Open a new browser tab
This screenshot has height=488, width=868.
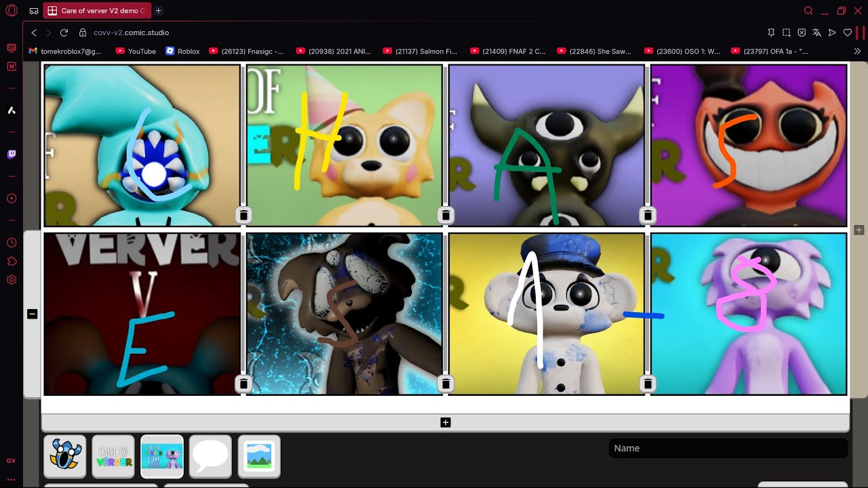pos(158,11)
